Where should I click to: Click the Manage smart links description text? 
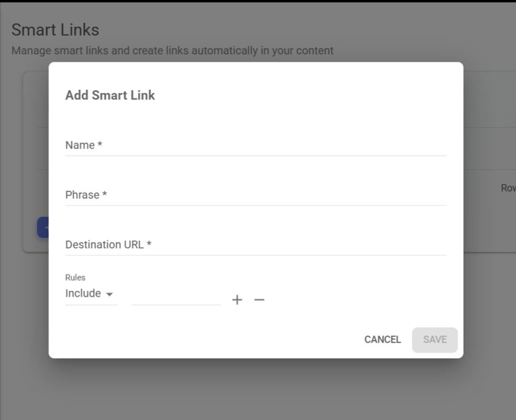(x=172, y=51)
